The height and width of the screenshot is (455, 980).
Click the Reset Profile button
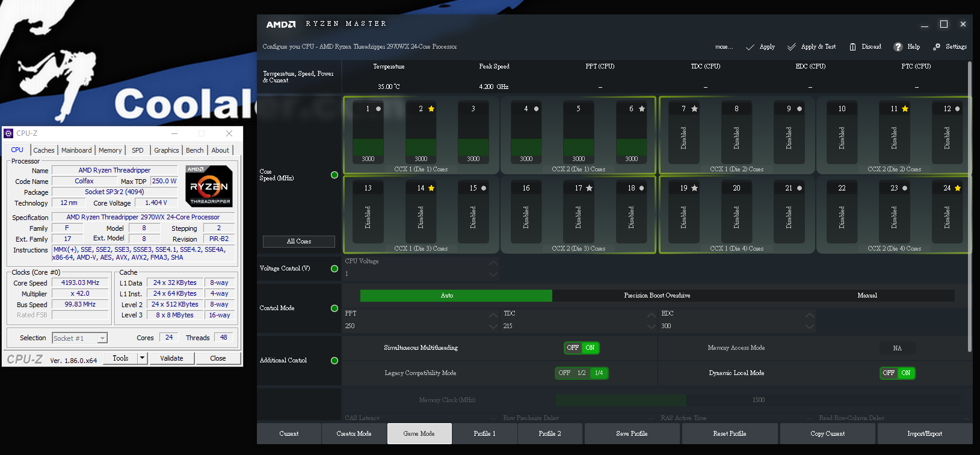point(729,433)
